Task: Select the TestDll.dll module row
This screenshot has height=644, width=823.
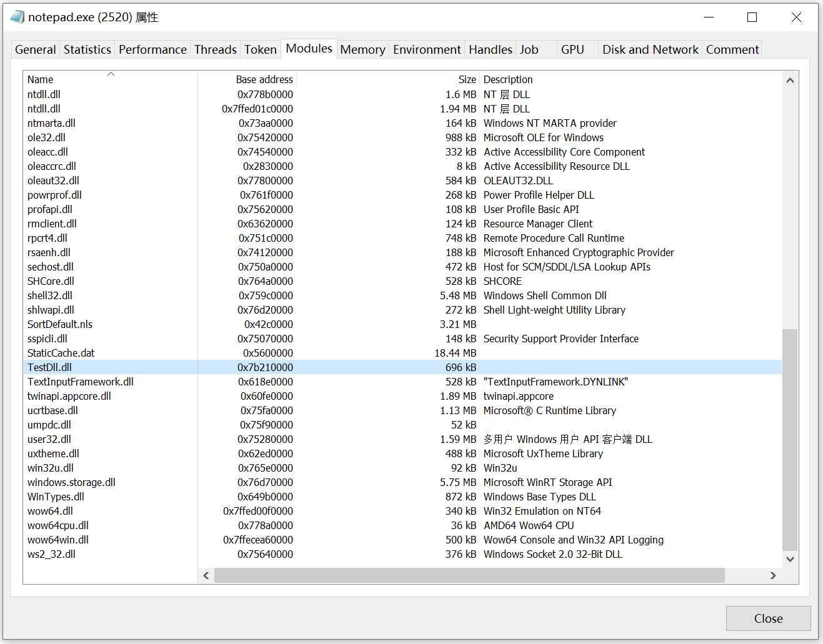Action: [x=125, y=367]
